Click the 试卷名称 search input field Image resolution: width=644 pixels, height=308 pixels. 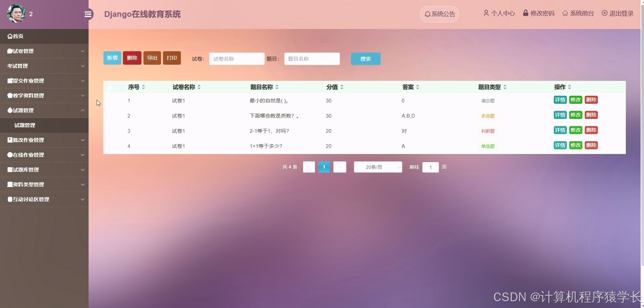pos(237,59)
